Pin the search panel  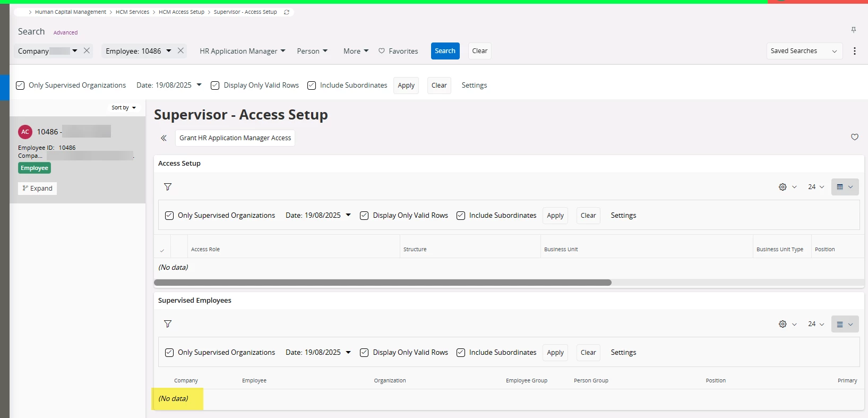[854, 30]
